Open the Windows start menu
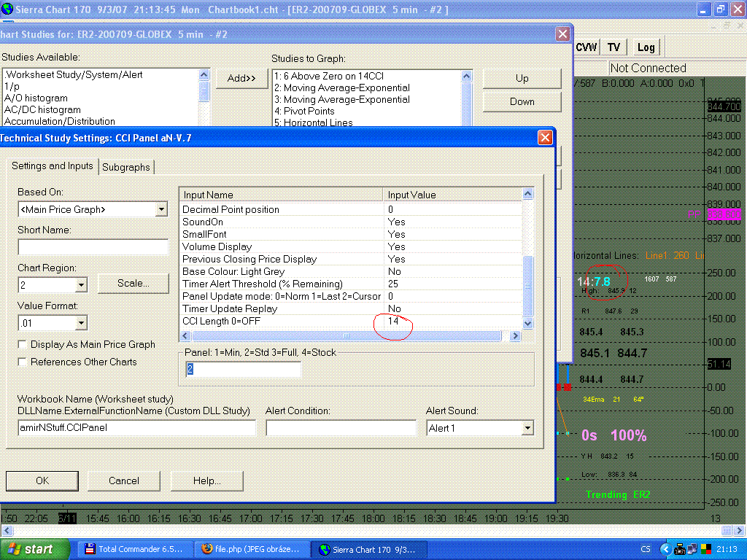Viewport: 747px width, 560px height. tap(36, 549)
